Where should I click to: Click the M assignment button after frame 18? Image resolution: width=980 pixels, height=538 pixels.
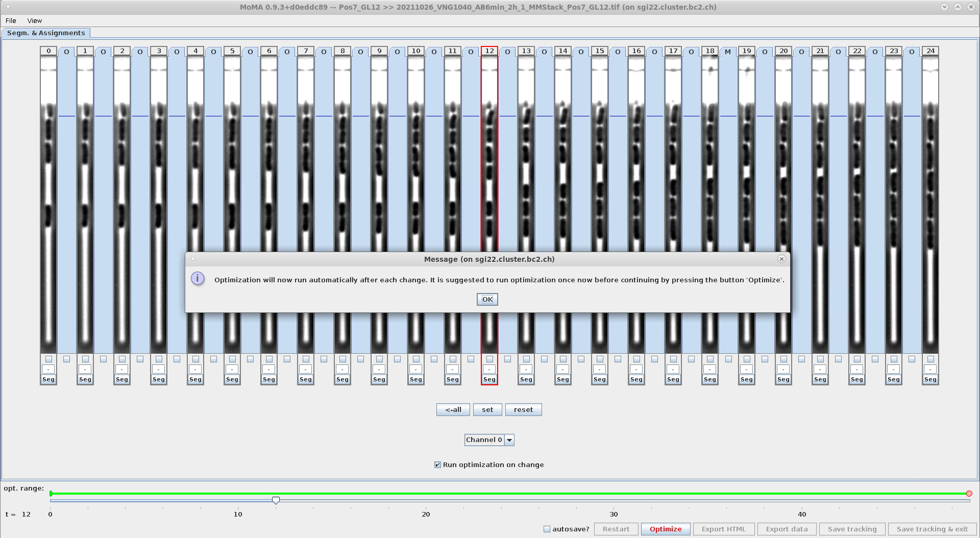728,52
